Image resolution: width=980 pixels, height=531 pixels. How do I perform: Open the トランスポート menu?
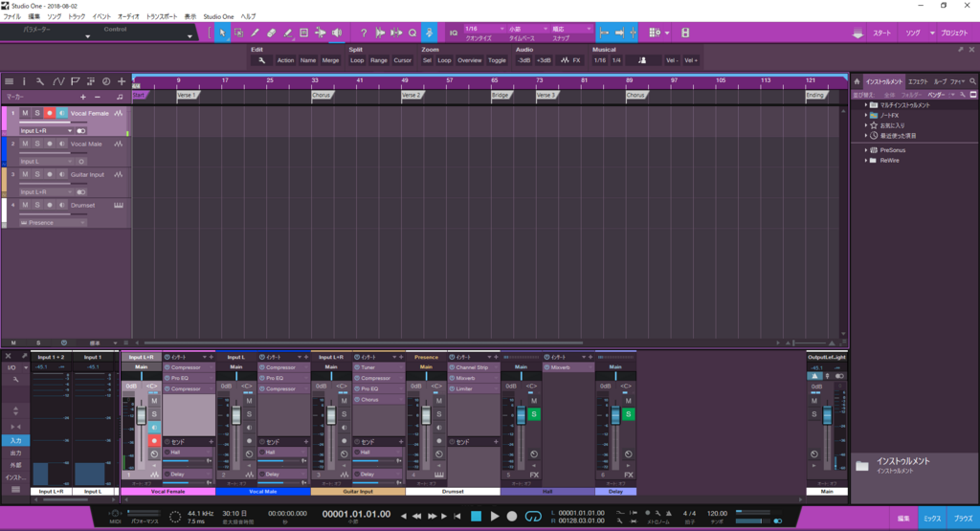(x=161, y=16)
